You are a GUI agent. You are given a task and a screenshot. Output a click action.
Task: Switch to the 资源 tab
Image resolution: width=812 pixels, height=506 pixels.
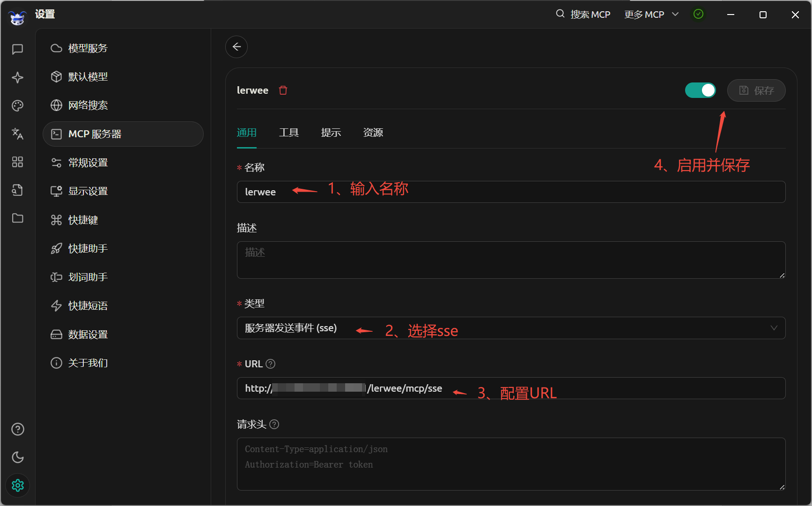click(373, 133)
